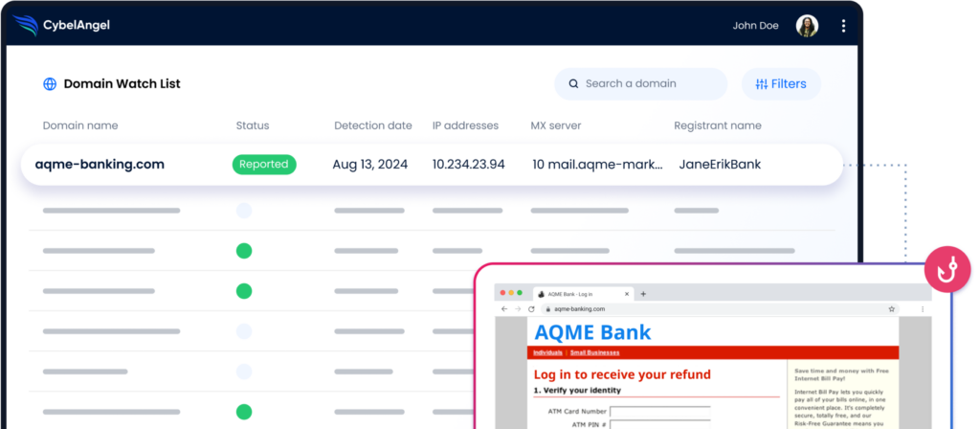Viewport: 980px width, 429px height.
Task: Click the 10 mail.aqme-mark... MX server cell
Action: (x=597, y=165)
